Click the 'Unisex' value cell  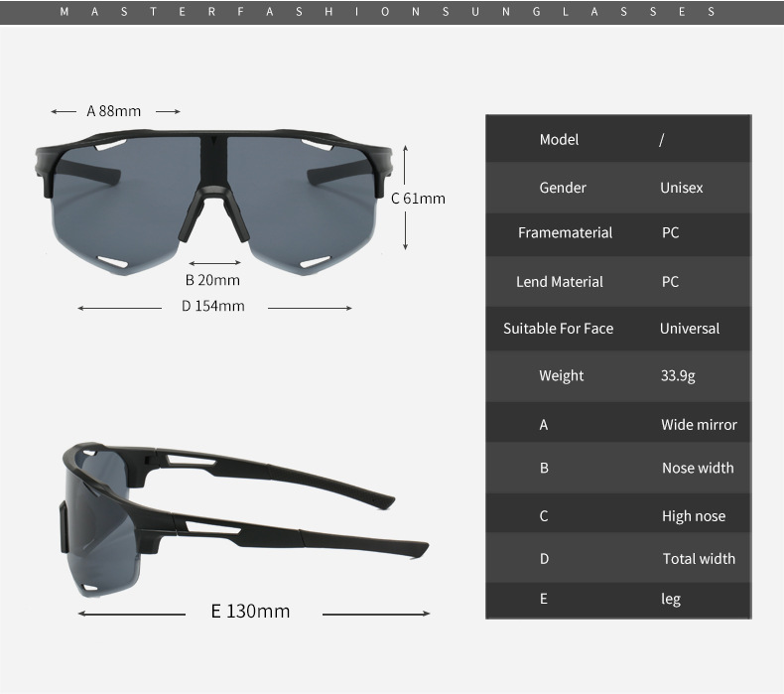(681, 188)
